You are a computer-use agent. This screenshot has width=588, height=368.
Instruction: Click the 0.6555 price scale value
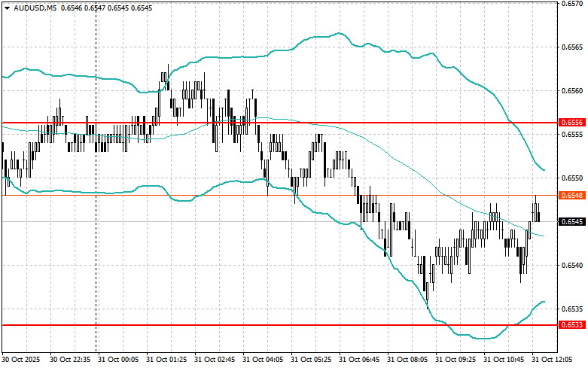pos(572,134)
